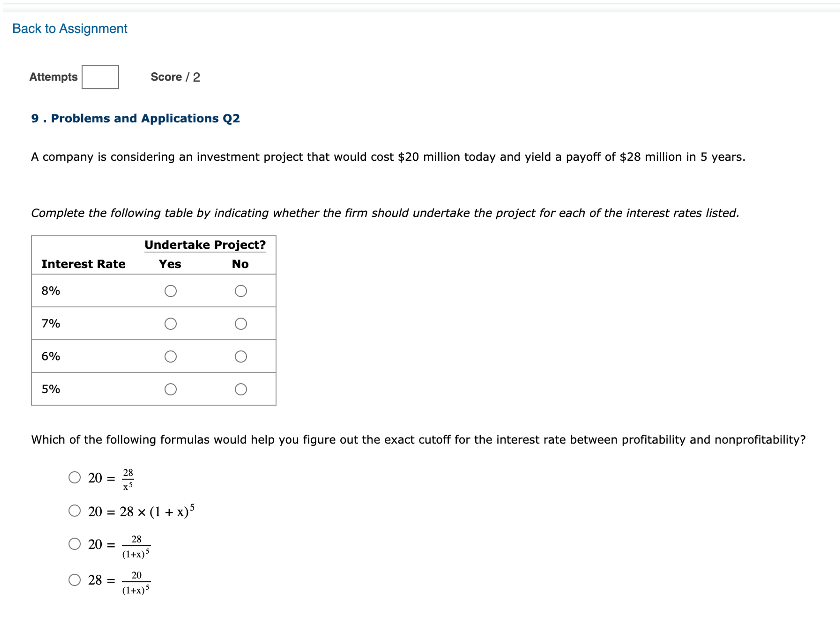
Task: Select No for the 6% interest rate
Action: pyautogui.click(x=241, y=357)
